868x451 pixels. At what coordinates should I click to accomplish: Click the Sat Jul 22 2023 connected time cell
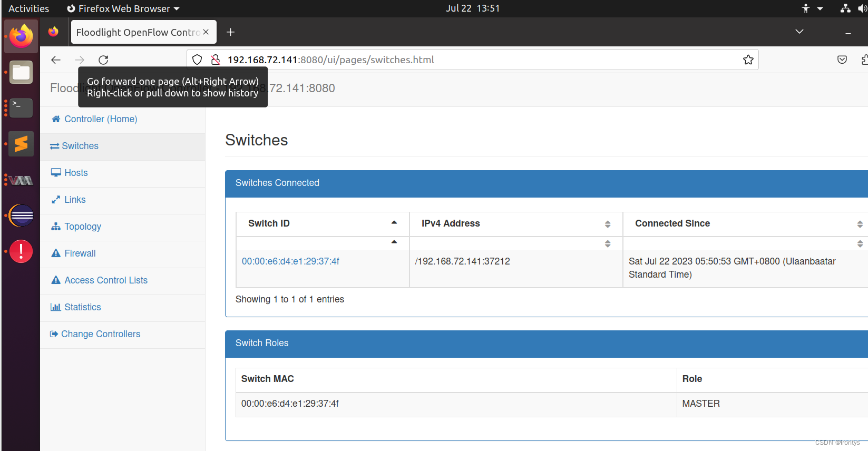click(745, 269)
